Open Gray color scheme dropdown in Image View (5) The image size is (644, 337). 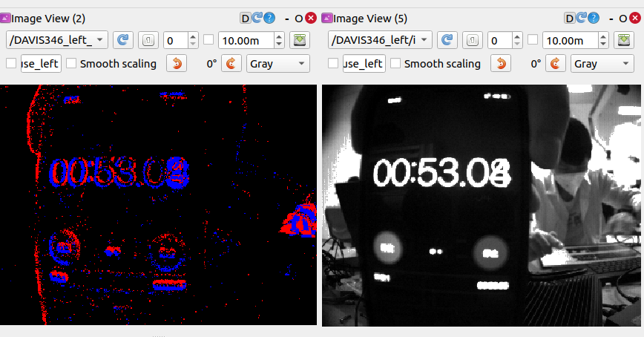602,64
